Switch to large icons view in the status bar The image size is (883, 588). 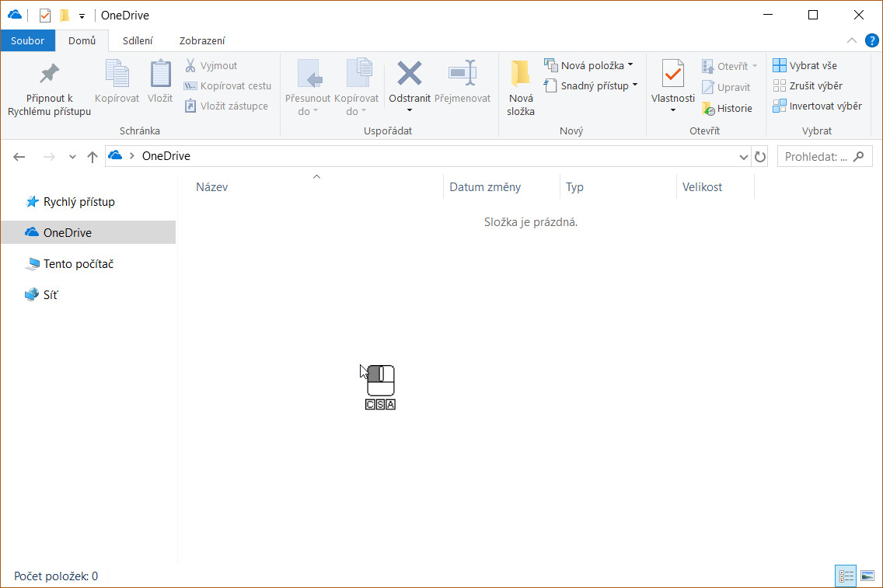coord(867,576)
